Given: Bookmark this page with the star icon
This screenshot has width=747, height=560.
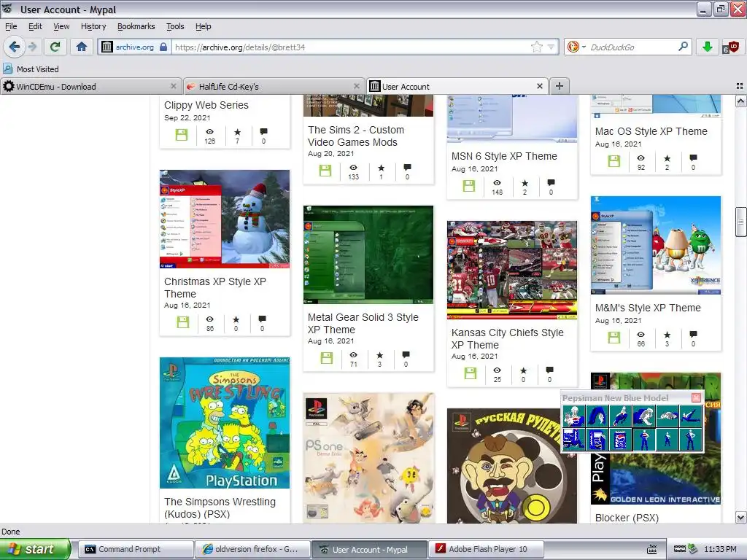Looking at the screenshot, I should [536, 47].
